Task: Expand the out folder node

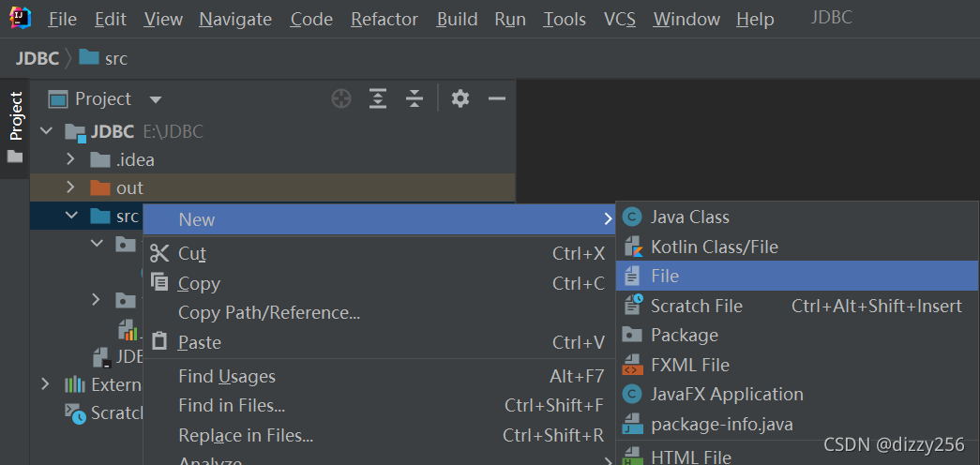Action: pos(70,187)
